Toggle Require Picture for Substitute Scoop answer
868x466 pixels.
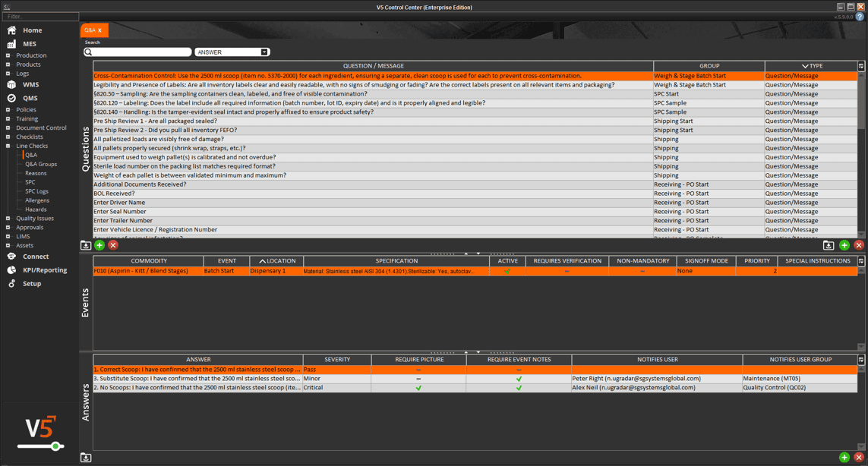coord(418,379)
